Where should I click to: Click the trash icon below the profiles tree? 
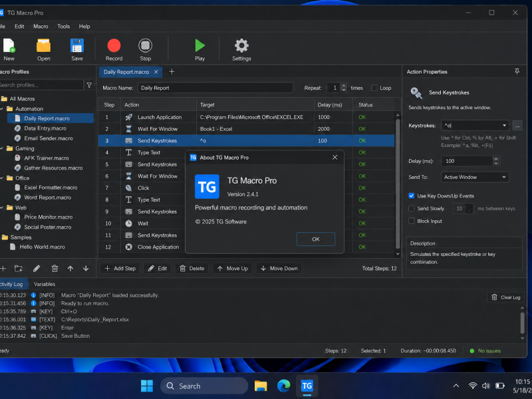[x=55, y=269]
